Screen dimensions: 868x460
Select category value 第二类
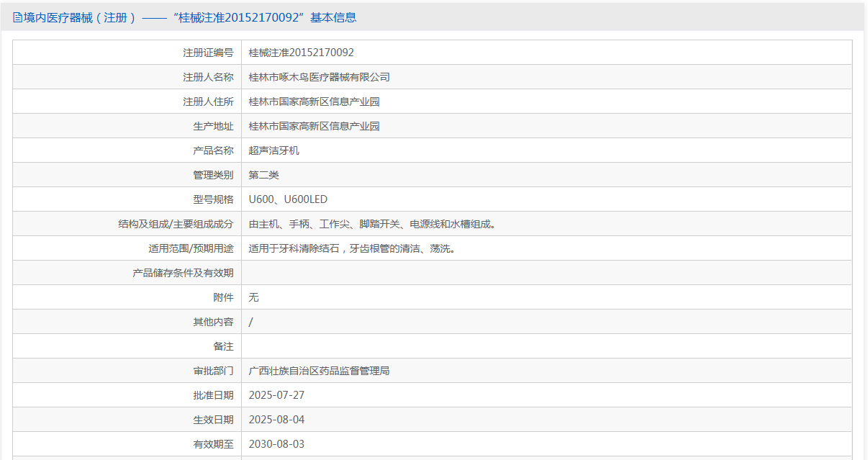pos(264,175)
